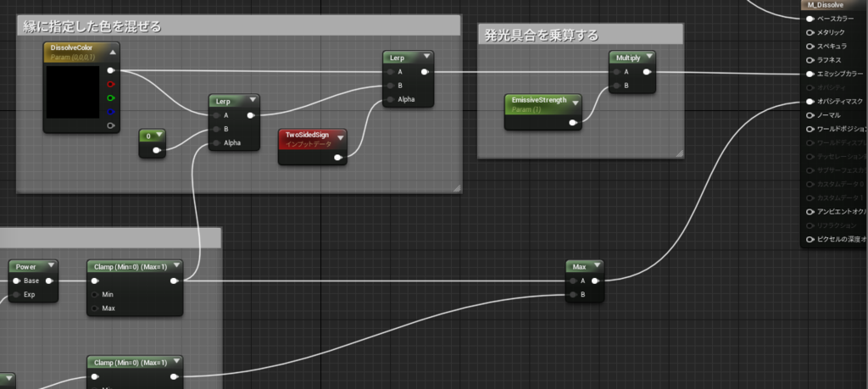Image resolution: width=868 pixels, height=389 pixels.
Task: Expand the 0 constant node arrow
Action: 159,135
